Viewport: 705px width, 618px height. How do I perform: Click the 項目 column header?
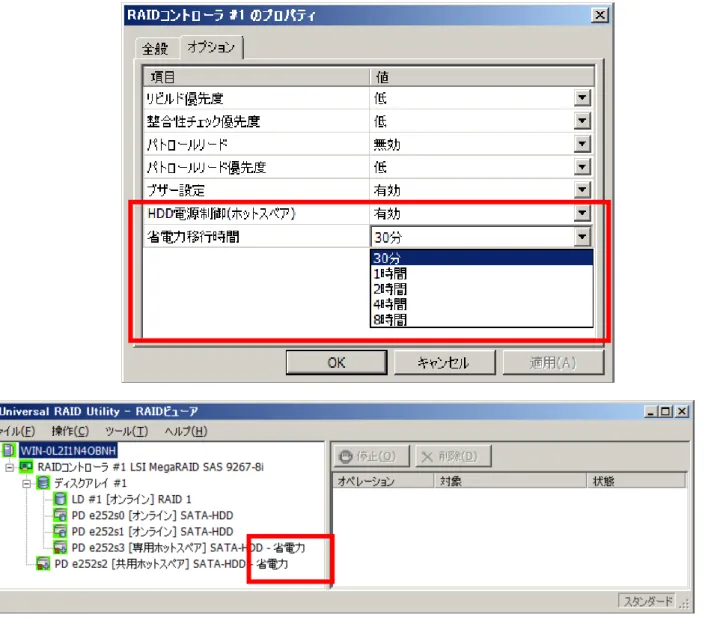click(256, 77)
